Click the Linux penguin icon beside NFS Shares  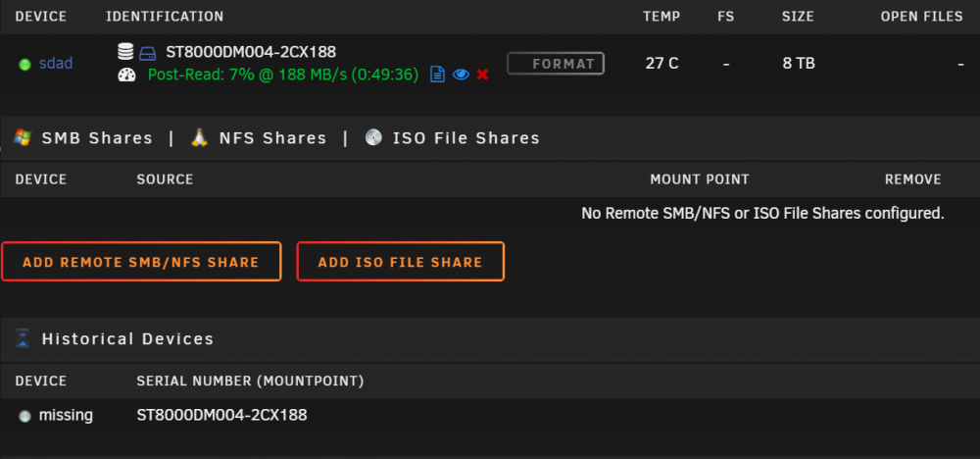tap(199, 137)
